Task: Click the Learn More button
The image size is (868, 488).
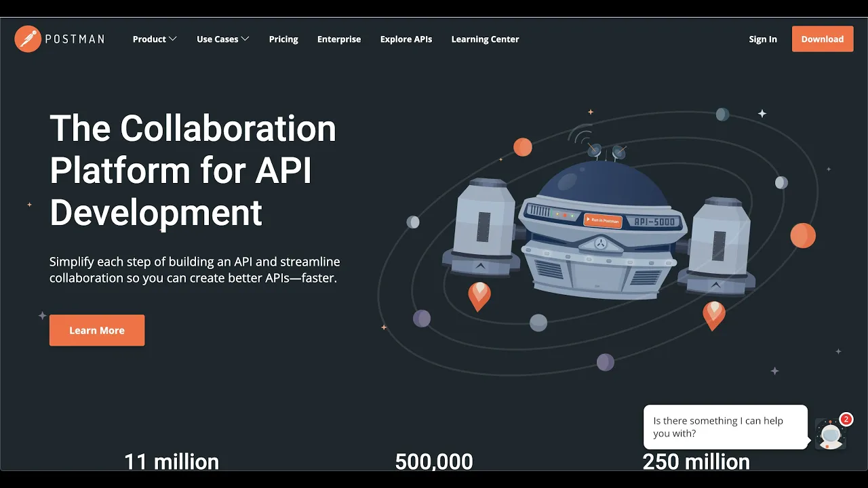Action: 97,330
